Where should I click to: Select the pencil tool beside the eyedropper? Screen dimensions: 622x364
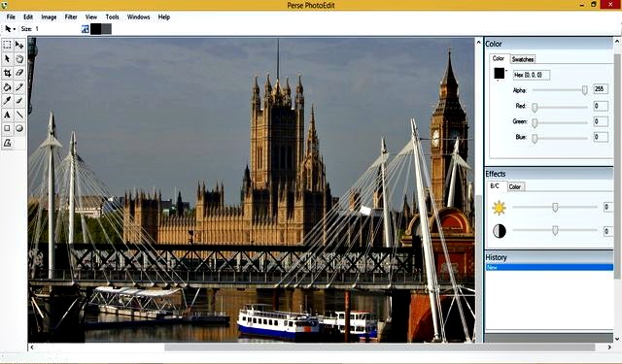(19, 101)
